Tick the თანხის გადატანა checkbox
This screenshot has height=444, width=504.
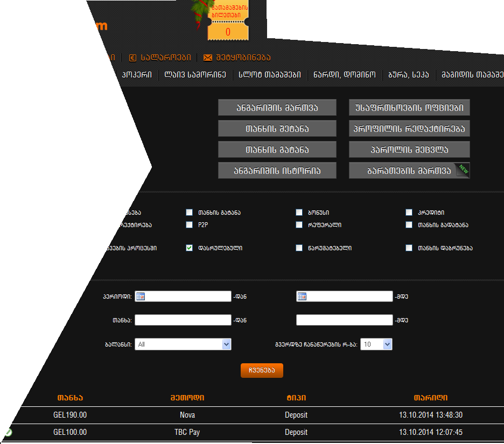[409, 224]
